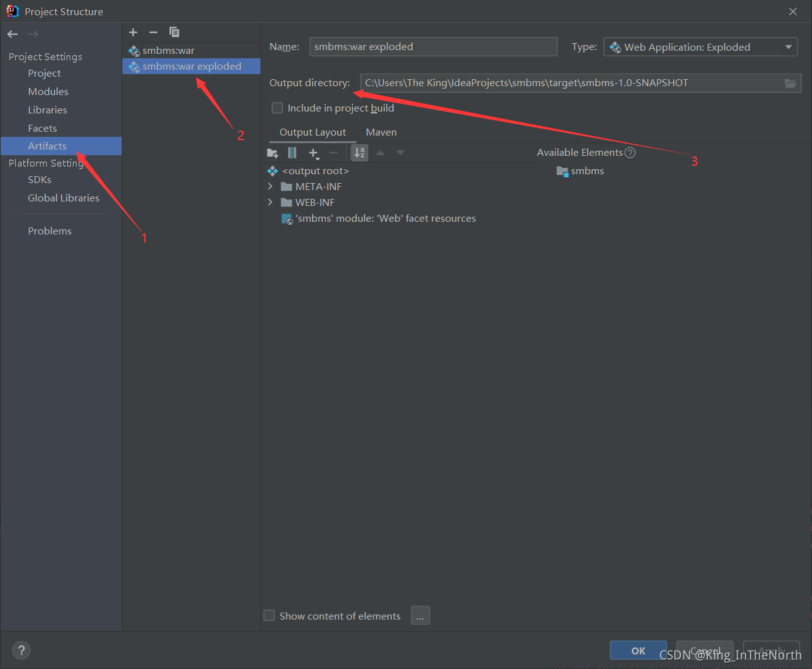This screenshot has width=812, height=669.
Task: Expand the META-INF folder node
Action: point(271,186)
